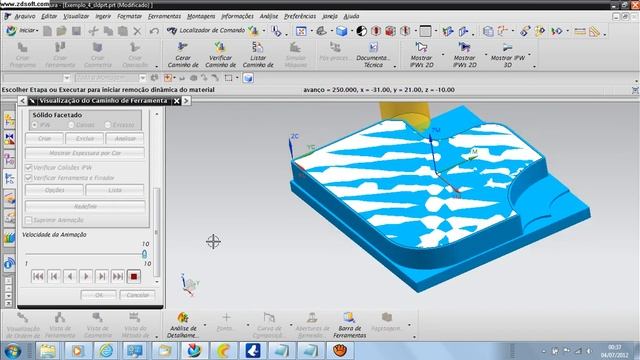
Task: Go to previous dialog page arrow
Action: [22, 101]
